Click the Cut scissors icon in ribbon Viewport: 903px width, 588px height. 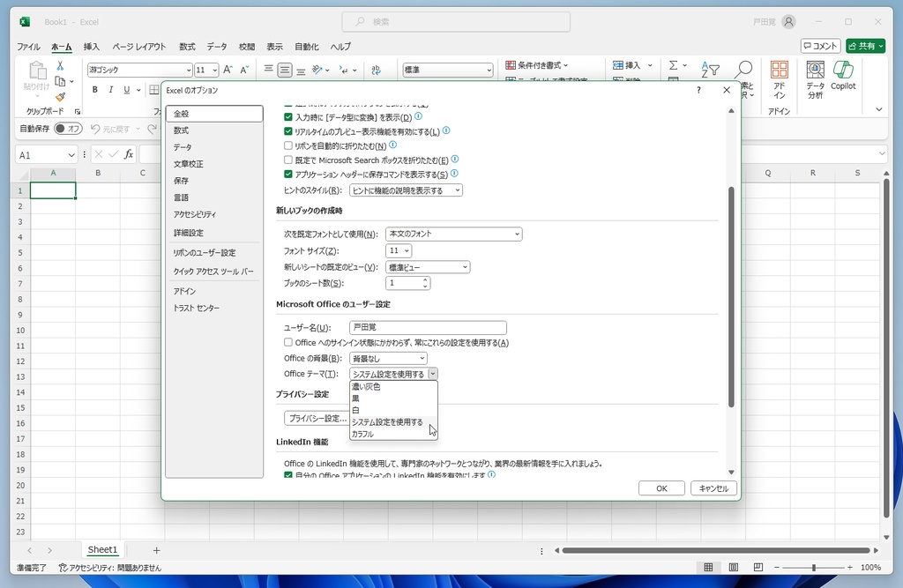pos(60,66)
